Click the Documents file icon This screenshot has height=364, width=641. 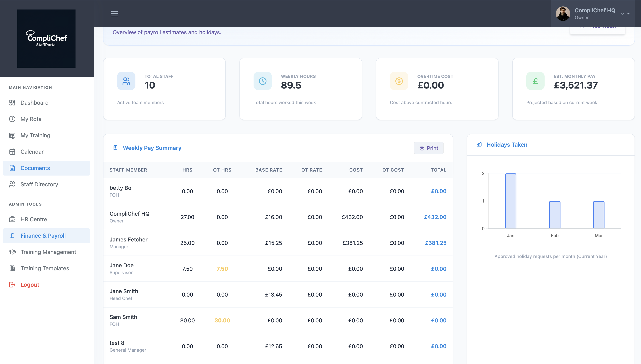tap(12, 168)
